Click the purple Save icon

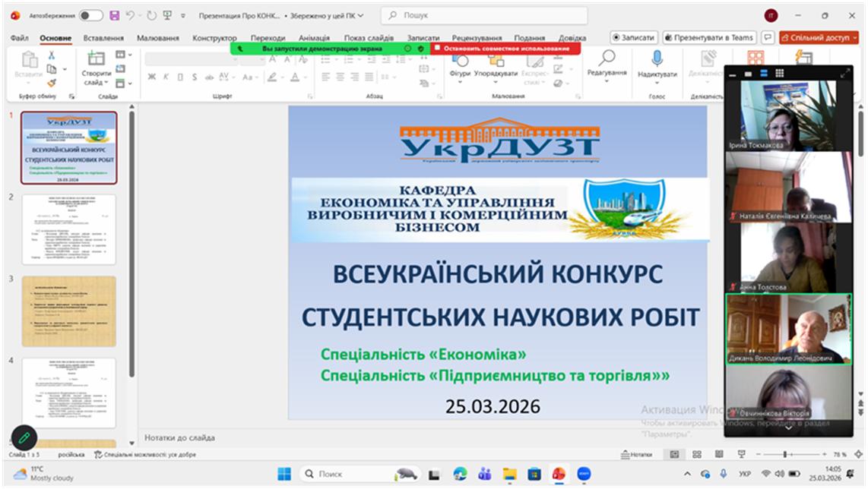tap(115, 15)
